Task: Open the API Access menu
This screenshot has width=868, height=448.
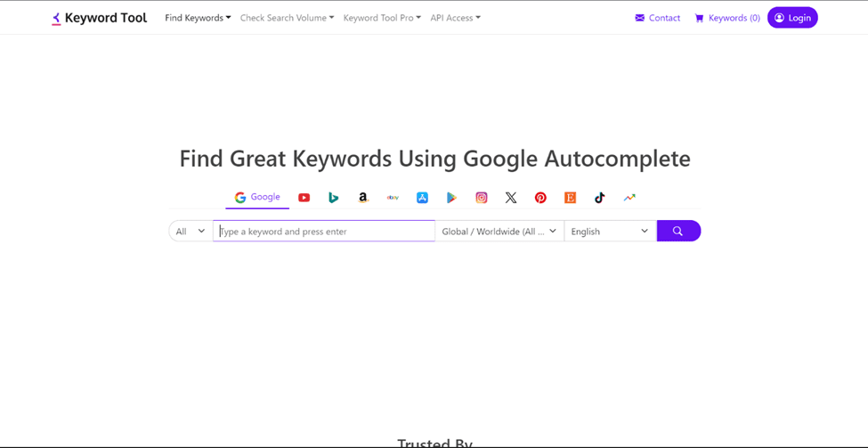Action: coord(456,18)
